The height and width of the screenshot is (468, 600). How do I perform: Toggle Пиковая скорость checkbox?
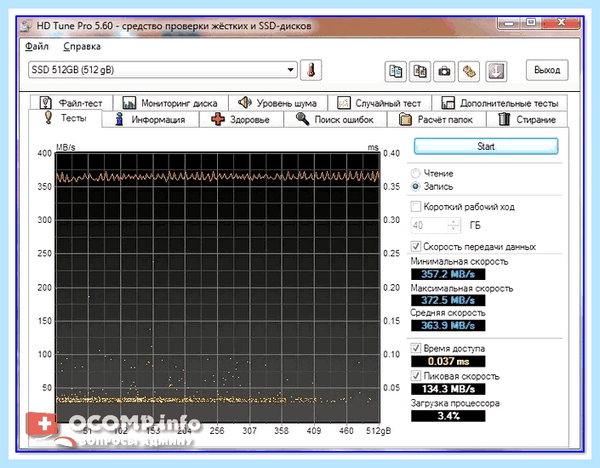click(x=416, y=376)
